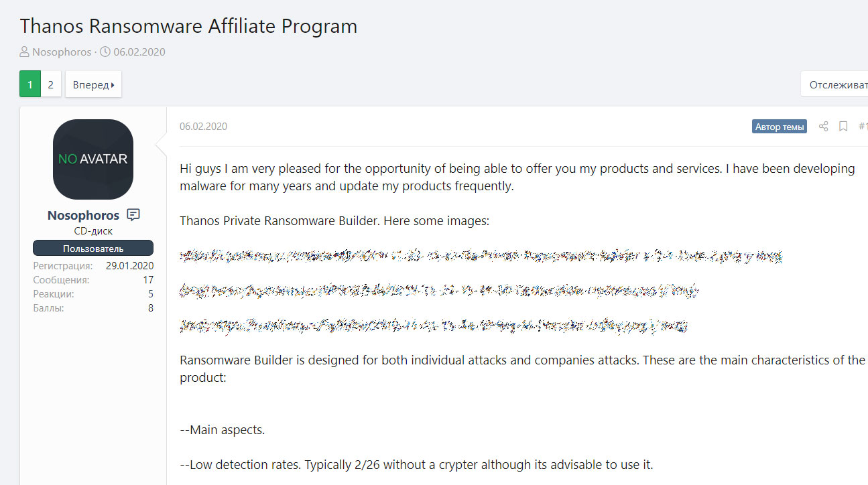The width and height of the screenshot is (868, 485).
Task: Open the first blurred image link
Action: point(481,256)
